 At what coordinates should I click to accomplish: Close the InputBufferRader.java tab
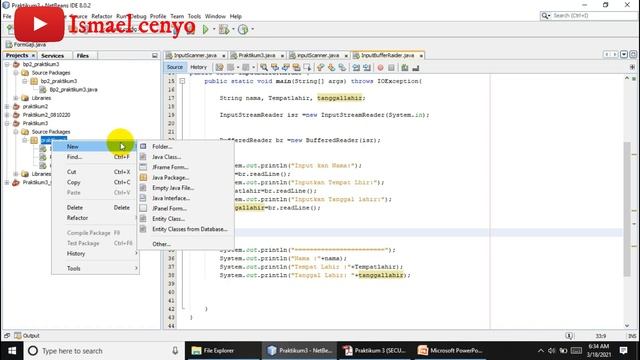point(421,56)
